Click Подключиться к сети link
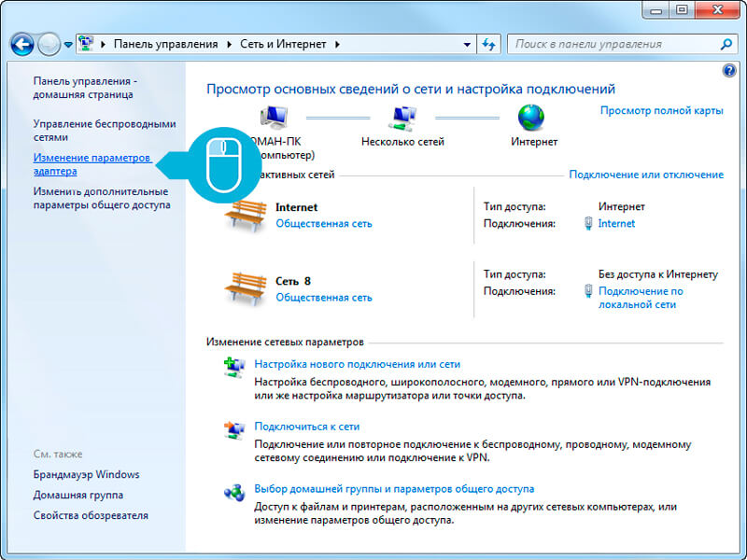The image size is (747, 560). 307,427
